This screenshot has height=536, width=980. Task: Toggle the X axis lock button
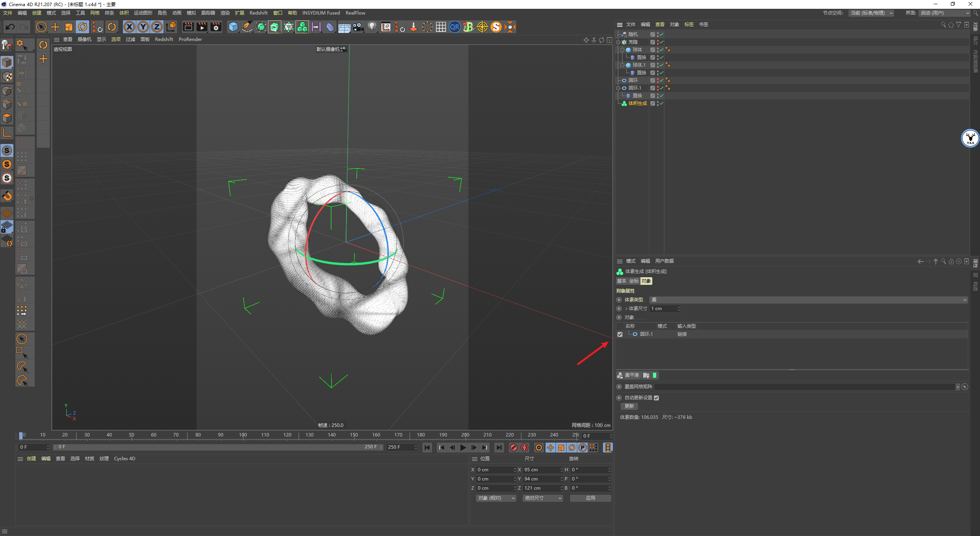129,27
